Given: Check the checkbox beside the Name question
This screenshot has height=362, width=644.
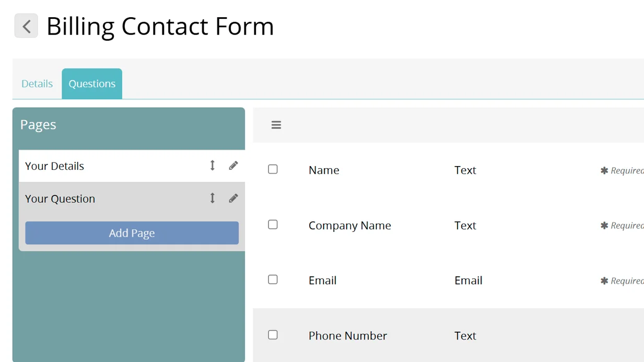Looking at the screenshot, I should pos(272,169).
